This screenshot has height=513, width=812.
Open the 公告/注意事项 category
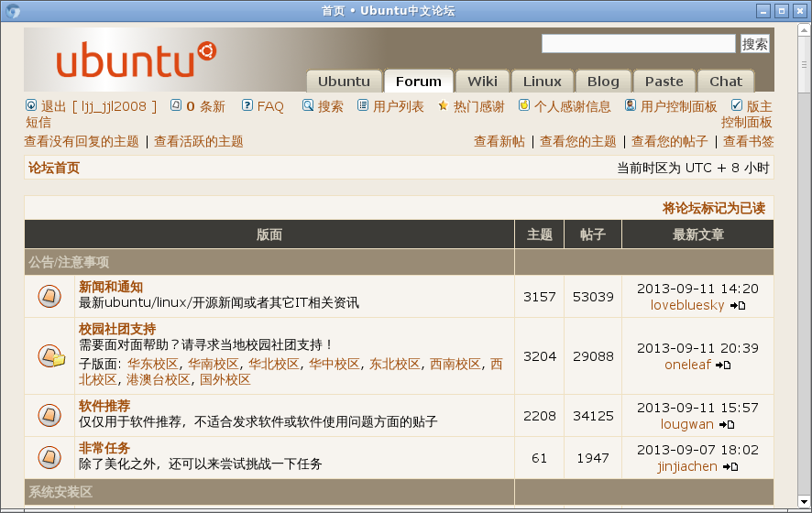coord(69,262)
